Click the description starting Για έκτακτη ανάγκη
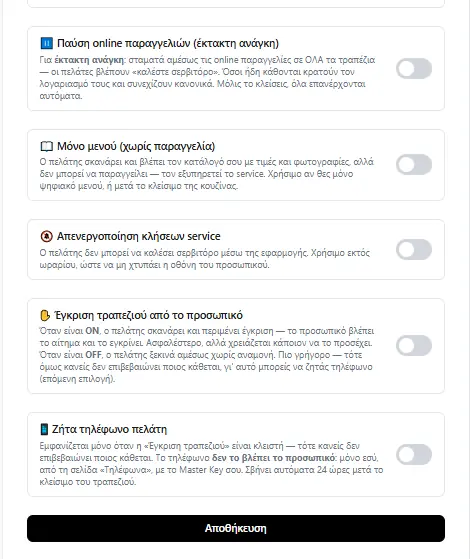The width and height of the screenshot is (470, 559). [x=207, y=78]
